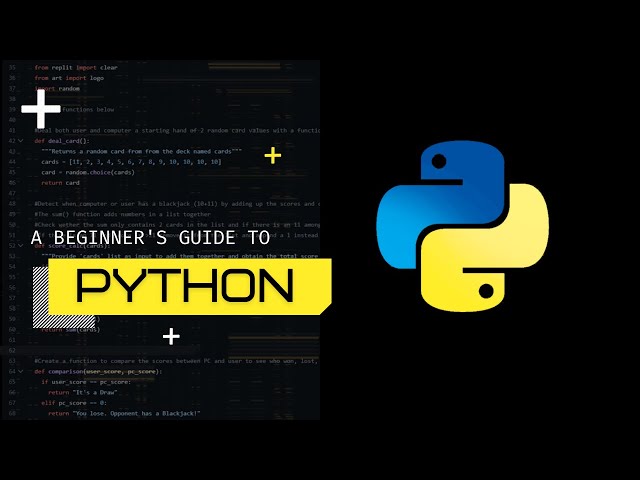Click the "A BEGINNER'S GUIDE TO" heading
This screenshot has width=640, height=480.
[150, 238]
